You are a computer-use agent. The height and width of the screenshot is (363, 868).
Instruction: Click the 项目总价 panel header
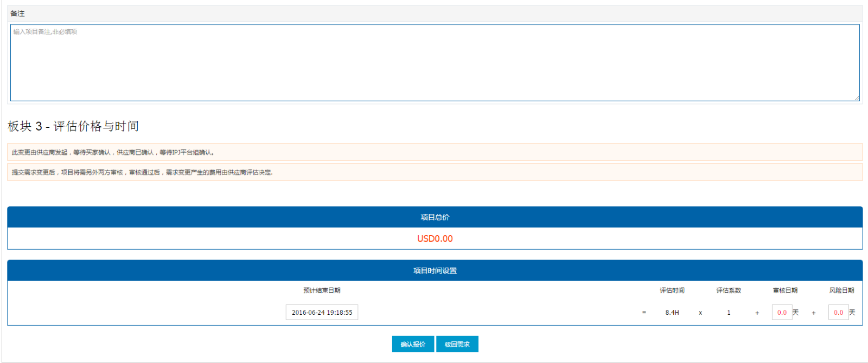click(x=435, y=217)
